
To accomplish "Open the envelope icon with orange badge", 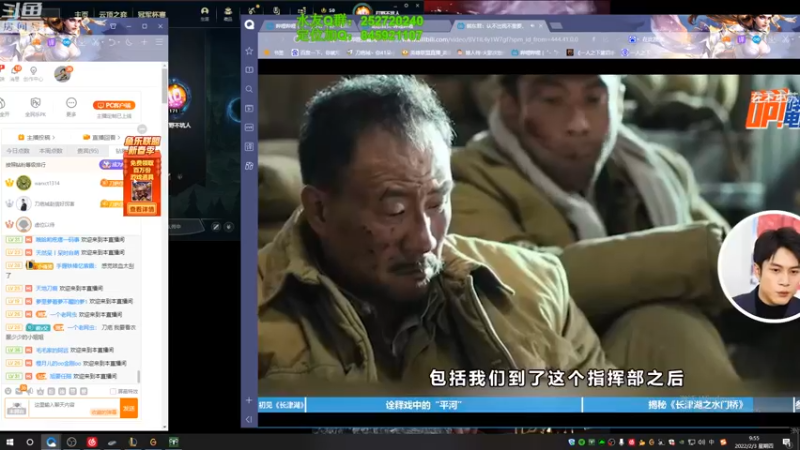I will coord(19,391).
